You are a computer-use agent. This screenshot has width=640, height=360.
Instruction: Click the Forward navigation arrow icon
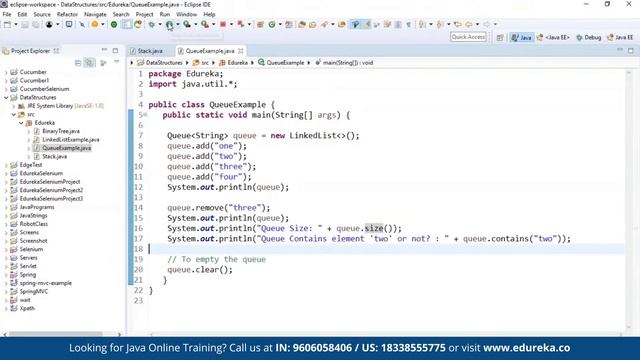(x=487, y=24)
